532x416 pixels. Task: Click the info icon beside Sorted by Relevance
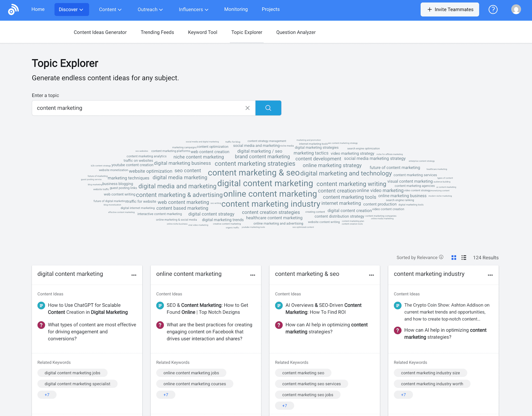click(441, 257)
